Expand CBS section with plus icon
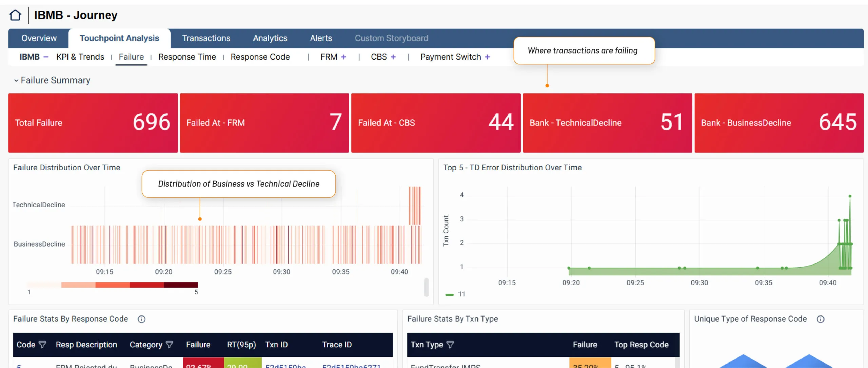The width and height of the screenshot is (868, 368). click(x=393, y=57)
